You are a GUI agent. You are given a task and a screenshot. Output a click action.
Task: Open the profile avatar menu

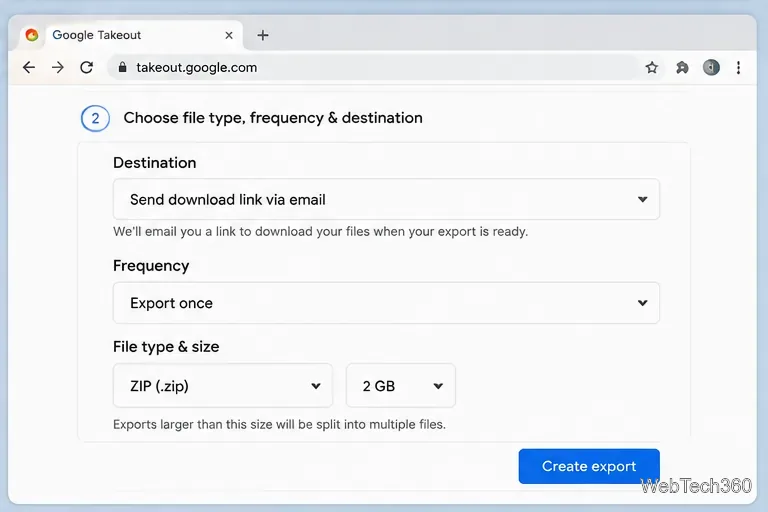pyautogui.click(x=711, y=67)
